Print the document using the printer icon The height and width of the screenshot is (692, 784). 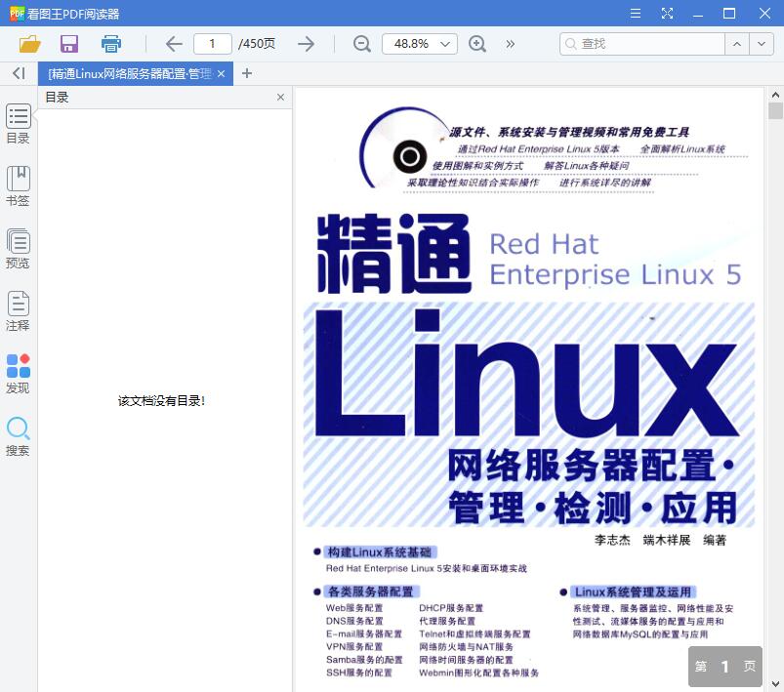pyautogui.click(x=110, y=44)
